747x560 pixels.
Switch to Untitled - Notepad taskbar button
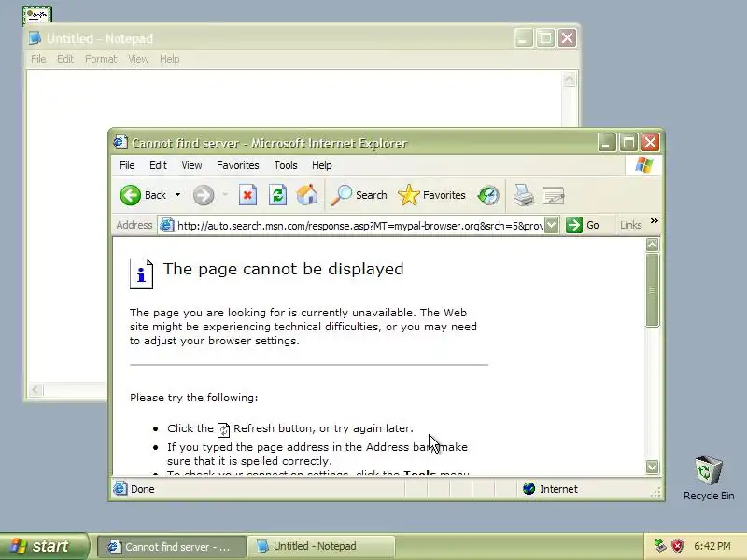[320, 546]
